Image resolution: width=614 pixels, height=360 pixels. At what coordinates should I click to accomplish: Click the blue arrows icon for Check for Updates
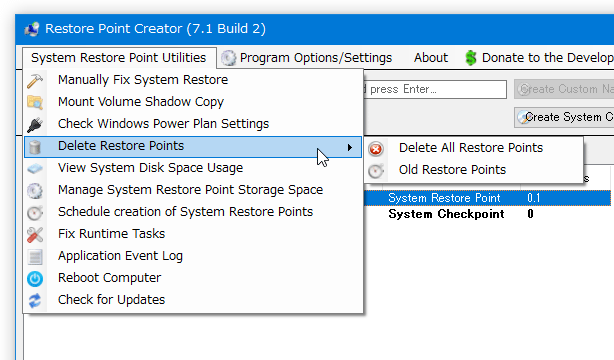tap(35, 301)
